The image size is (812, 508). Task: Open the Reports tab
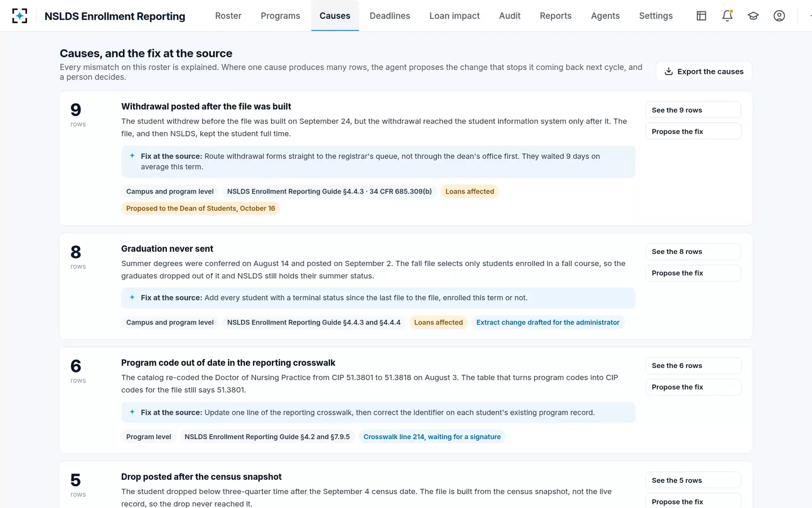pyautogui.click(x=555, y=16)
